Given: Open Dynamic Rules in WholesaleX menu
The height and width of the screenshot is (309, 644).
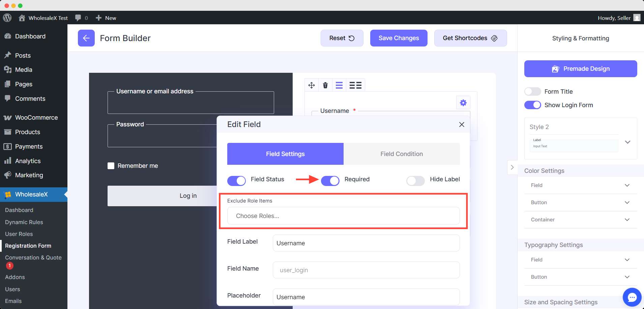Looking at the screenshot, I should [24, 222].
